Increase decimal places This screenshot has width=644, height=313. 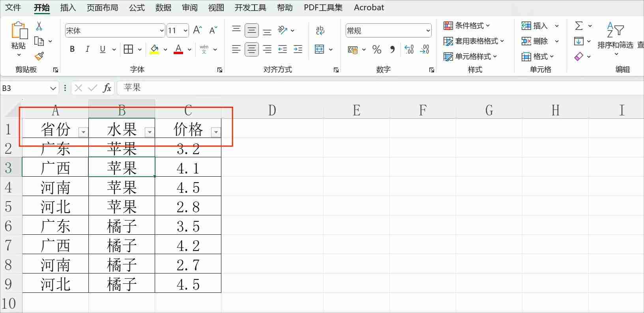(x=409, y=49)
